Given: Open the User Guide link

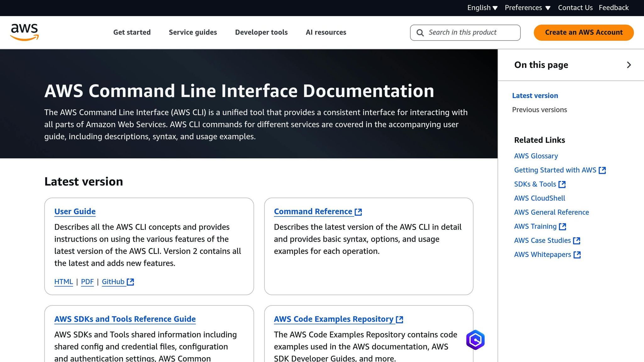Looking at the screenshot, I should [x=75, y=212].
